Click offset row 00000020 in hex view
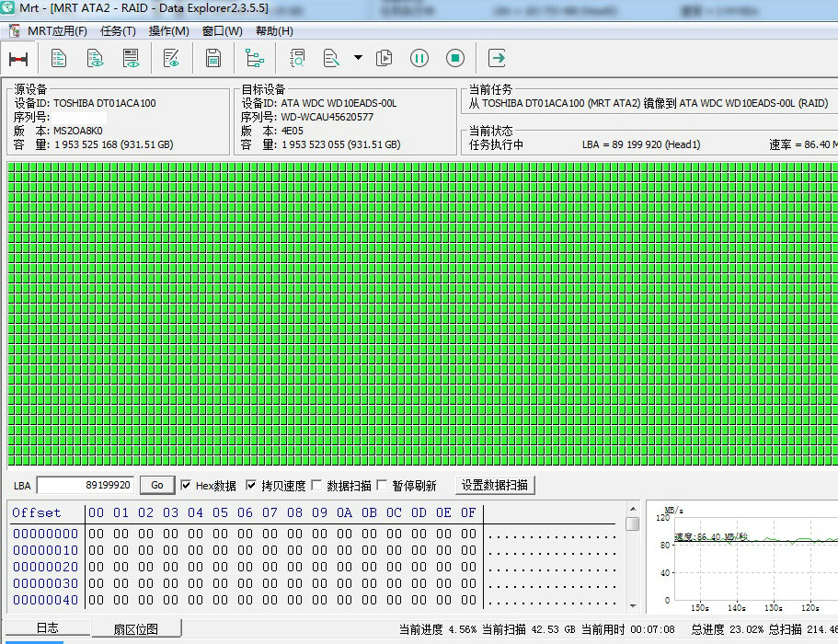Viewport: 838px width, 644px height. [x=45, y=567]
